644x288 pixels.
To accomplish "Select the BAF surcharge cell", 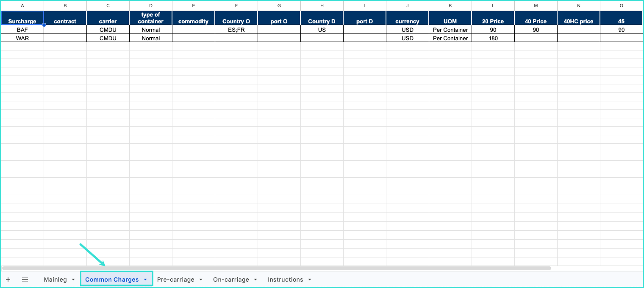I will coord(22,30).
